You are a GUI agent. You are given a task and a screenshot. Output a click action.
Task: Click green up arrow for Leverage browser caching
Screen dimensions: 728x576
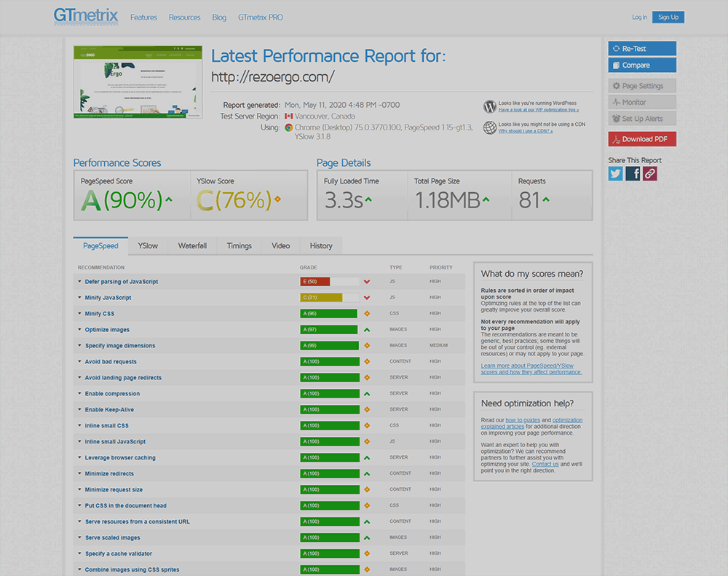point(367,457)
